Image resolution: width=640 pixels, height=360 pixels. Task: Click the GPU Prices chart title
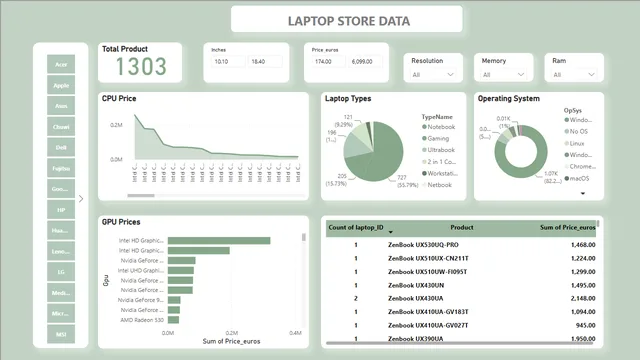[x=121, y=222]
